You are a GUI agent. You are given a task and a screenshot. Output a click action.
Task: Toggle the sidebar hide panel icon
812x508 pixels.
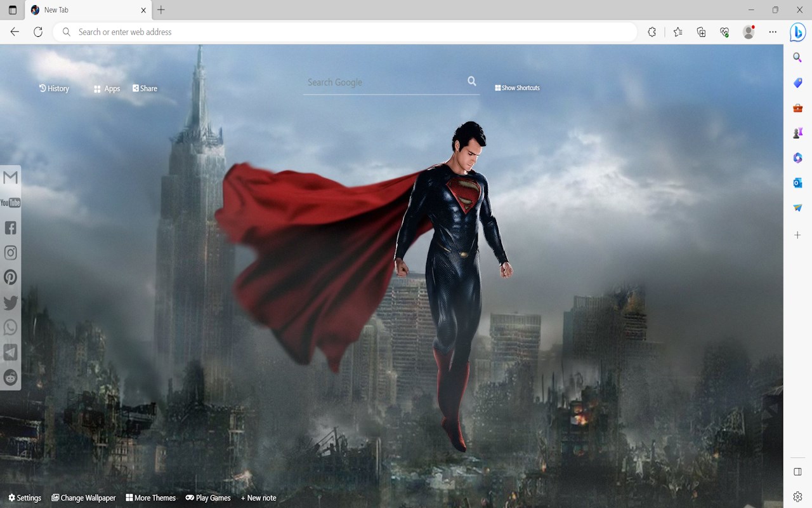(798, 472)
